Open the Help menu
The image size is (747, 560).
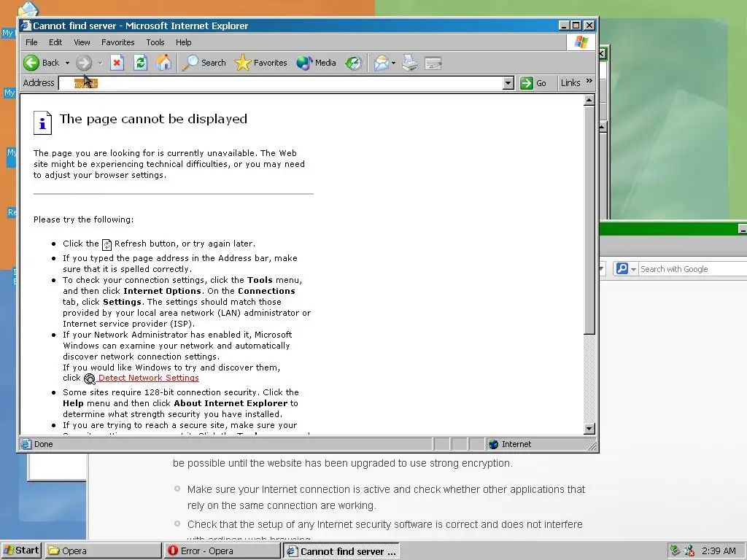pos(183,42)
